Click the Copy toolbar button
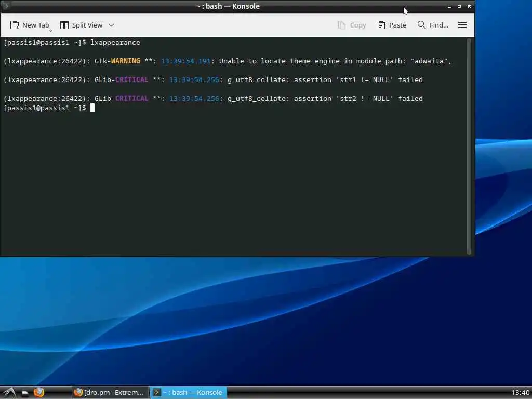Screen dimensions: 532x399 coord(352,25)
